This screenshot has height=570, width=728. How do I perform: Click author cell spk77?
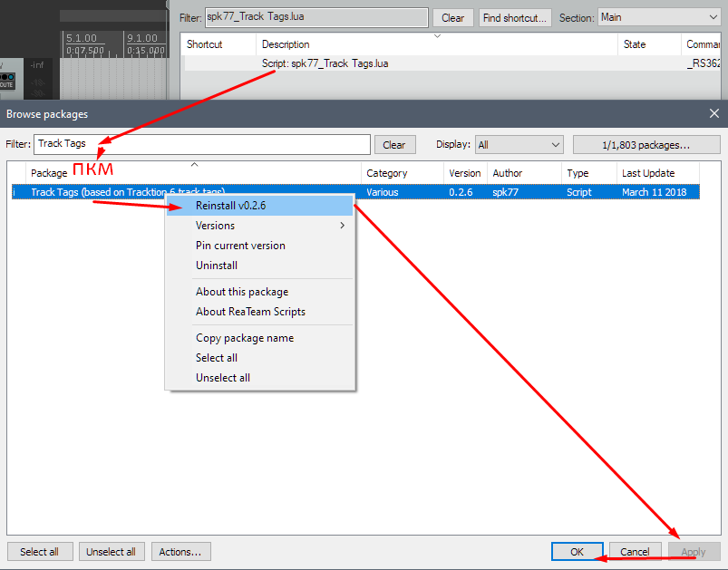[x=506, y=192]
